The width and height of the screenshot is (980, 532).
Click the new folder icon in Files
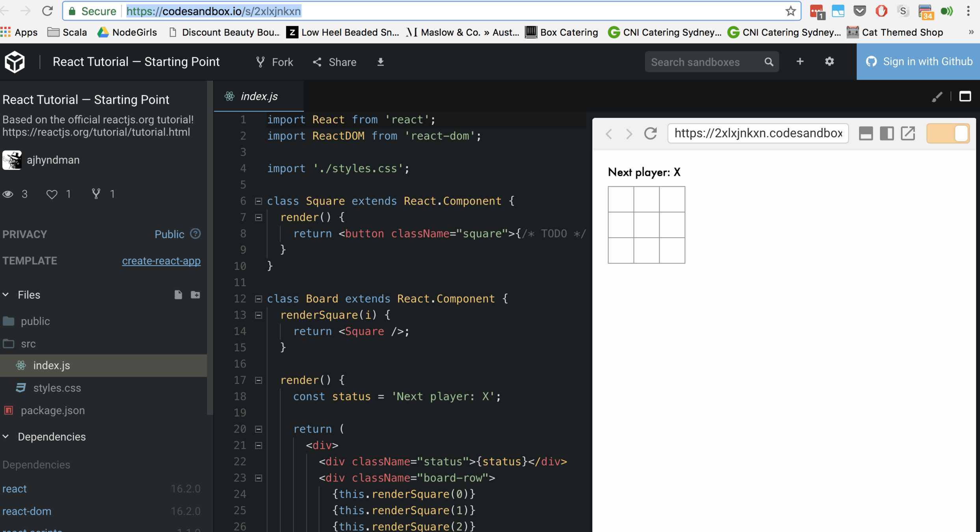pyautogui.click(x=195, y=295)
